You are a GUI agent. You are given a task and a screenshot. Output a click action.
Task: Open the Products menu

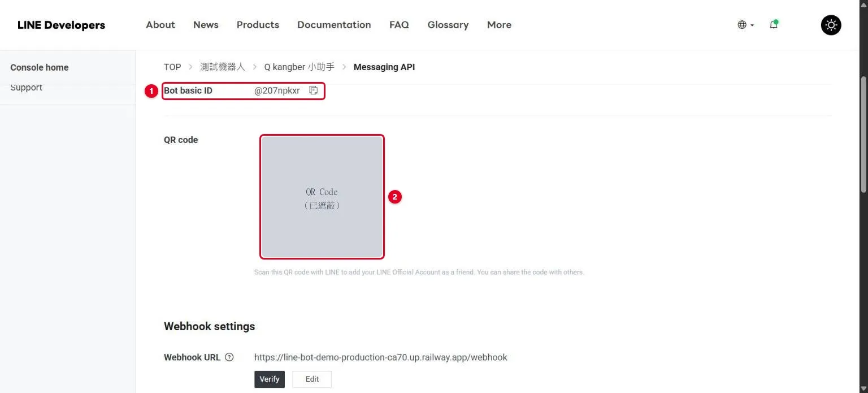pos(258,25)
